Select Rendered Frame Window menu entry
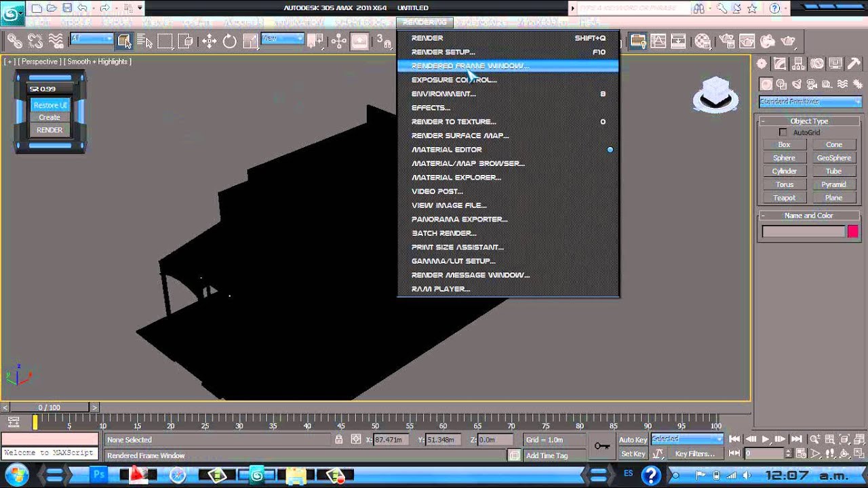Image resolution: width=868 pixels, height=488 pixels. 508,66
